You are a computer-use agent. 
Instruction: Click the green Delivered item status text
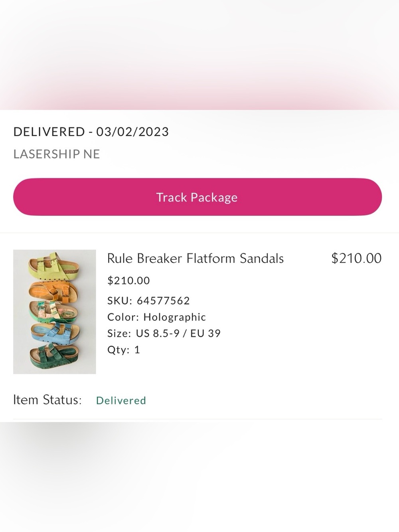click(x=121, y=400)
